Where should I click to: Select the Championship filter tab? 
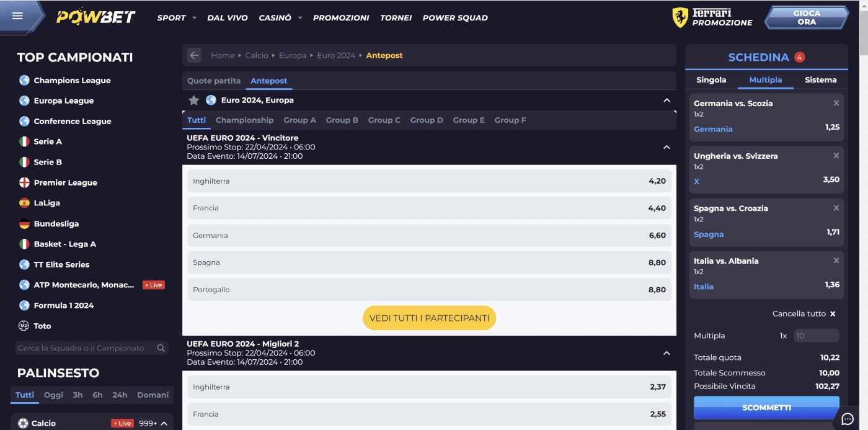click(x=244, y=120)
